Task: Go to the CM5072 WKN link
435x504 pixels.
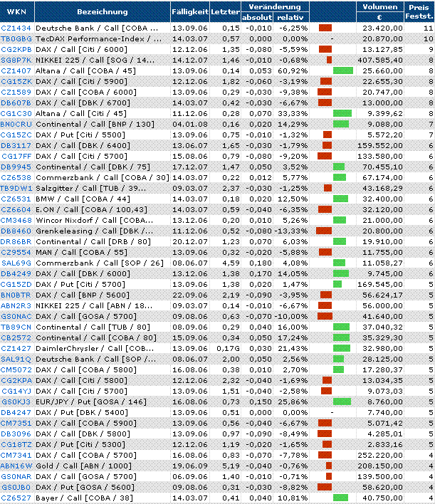Action: point(16,369)
